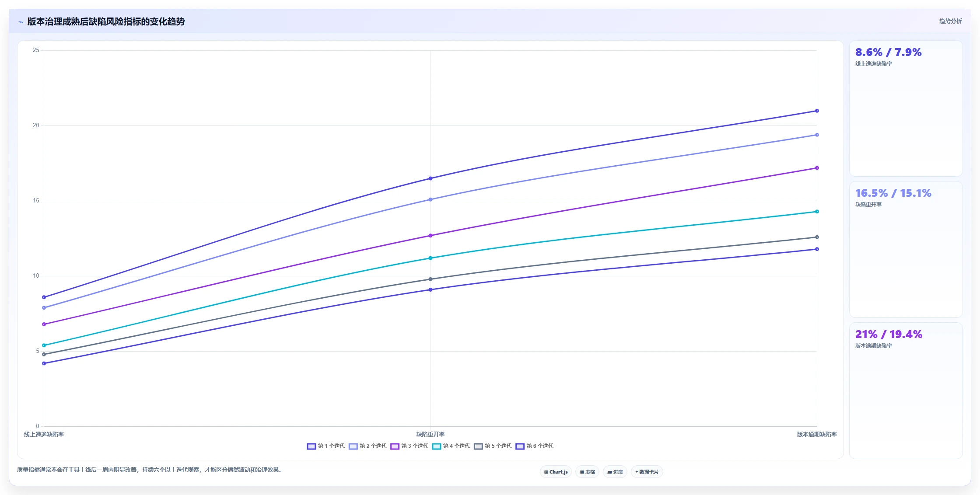This screenshot has width=980, height=495.
Task: Toggle the 第 6 个迭代 legend series
Action: pyautogui.click(x=535, y=446)
